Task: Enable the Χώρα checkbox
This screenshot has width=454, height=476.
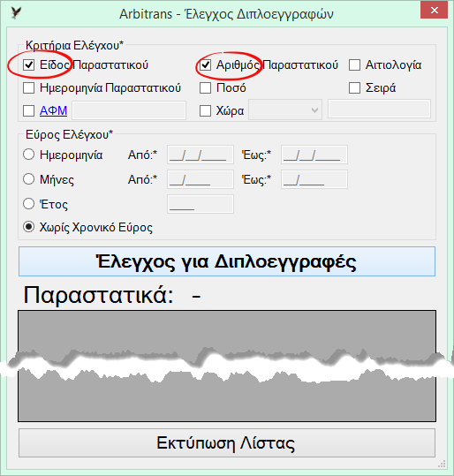Action: point(205,110)
